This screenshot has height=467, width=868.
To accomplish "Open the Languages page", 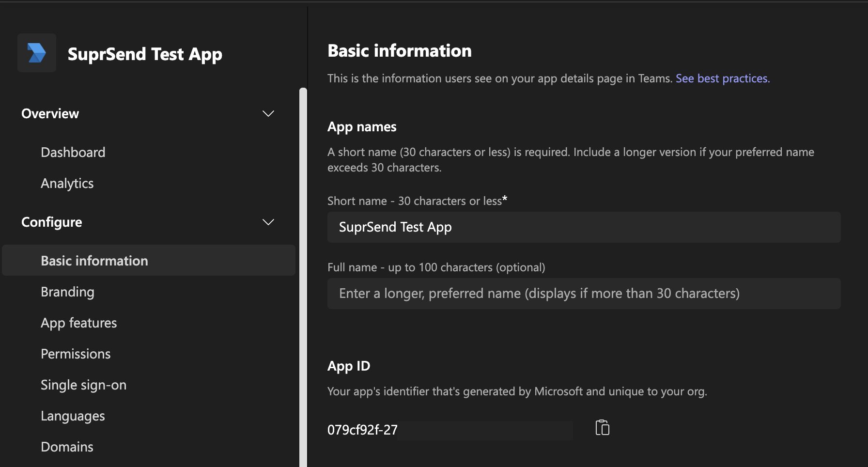I will [x=73, y=416].
